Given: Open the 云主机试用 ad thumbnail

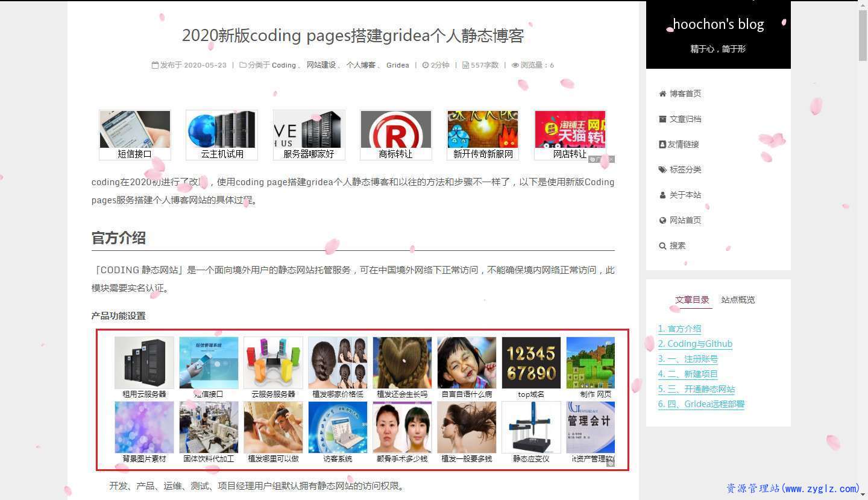Looking at the screenshot, I should click(x=222, y=135).
